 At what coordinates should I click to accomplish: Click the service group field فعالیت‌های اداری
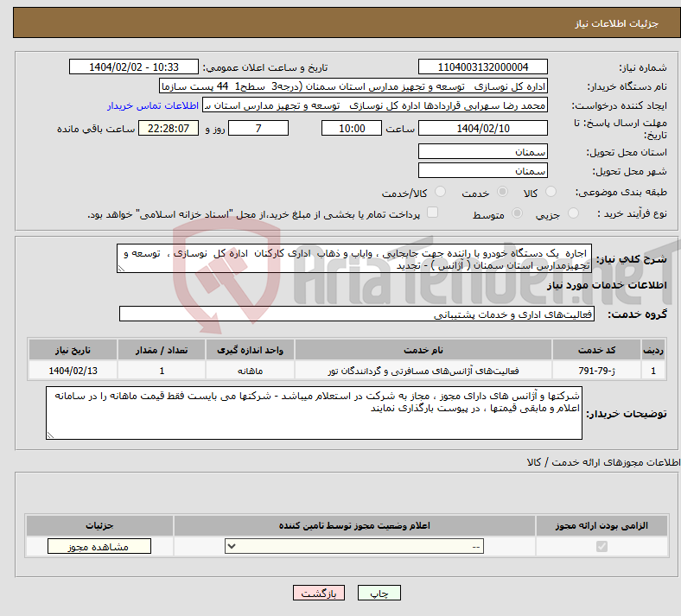point(357,314)
